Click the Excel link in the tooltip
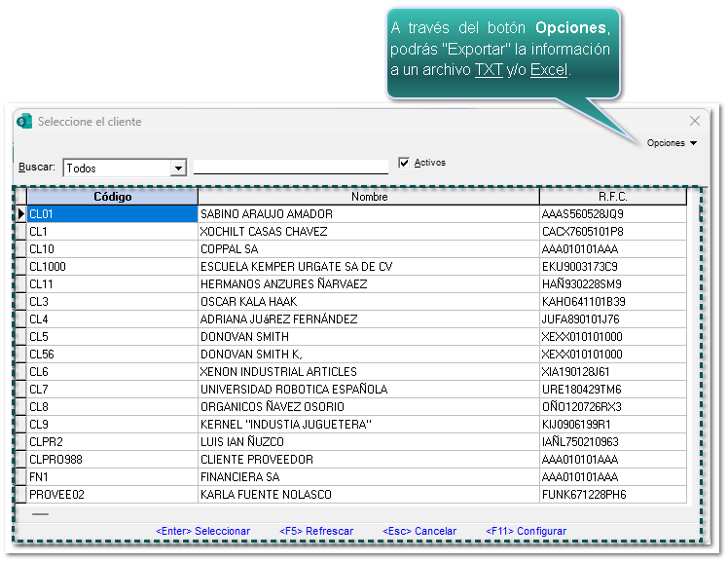Viewport: 728px width, 562px height. coord(549,70)
